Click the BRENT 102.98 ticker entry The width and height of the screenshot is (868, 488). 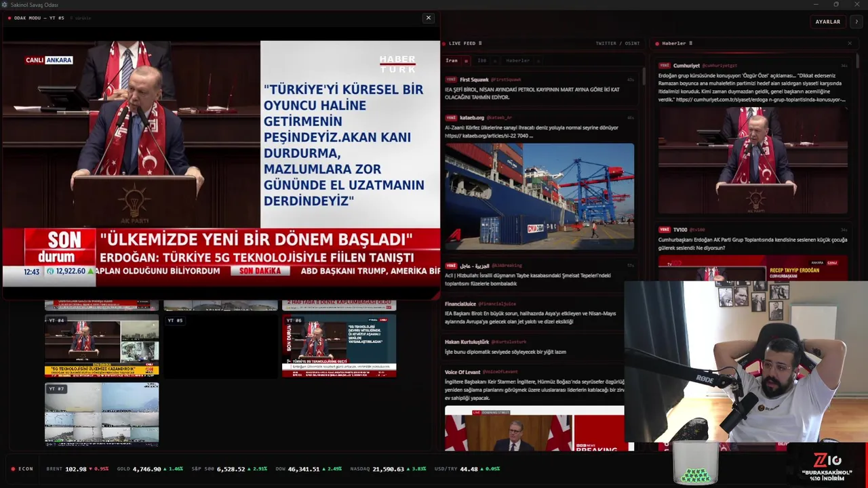pyautogui.click(x=77, y=469)
